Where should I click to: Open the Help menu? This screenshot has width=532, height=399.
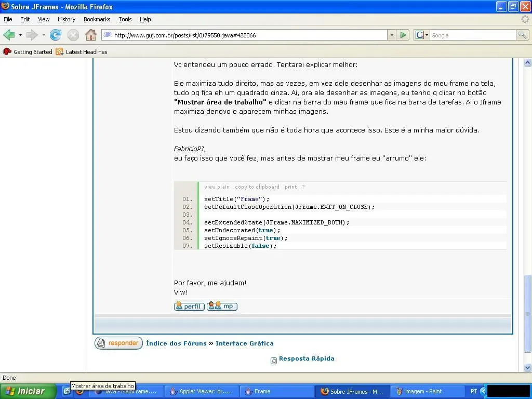pos(145,19)
